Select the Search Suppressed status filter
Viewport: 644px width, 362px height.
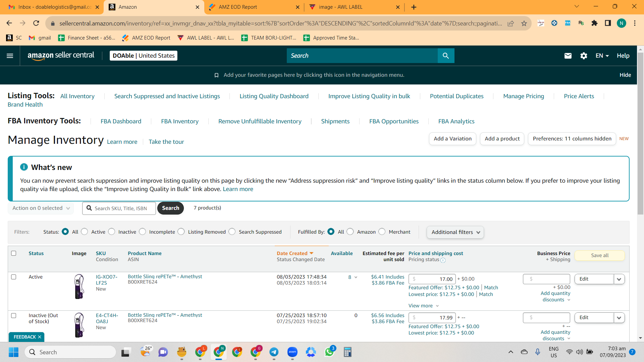(232, 232)
